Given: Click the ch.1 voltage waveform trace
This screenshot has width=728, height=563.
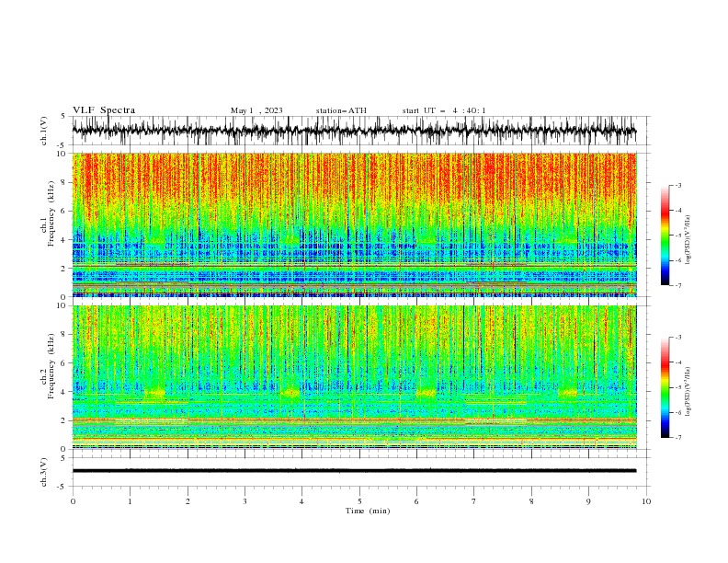Looking at the screenshot, I should pyautogui.click(x=354, y=131).
